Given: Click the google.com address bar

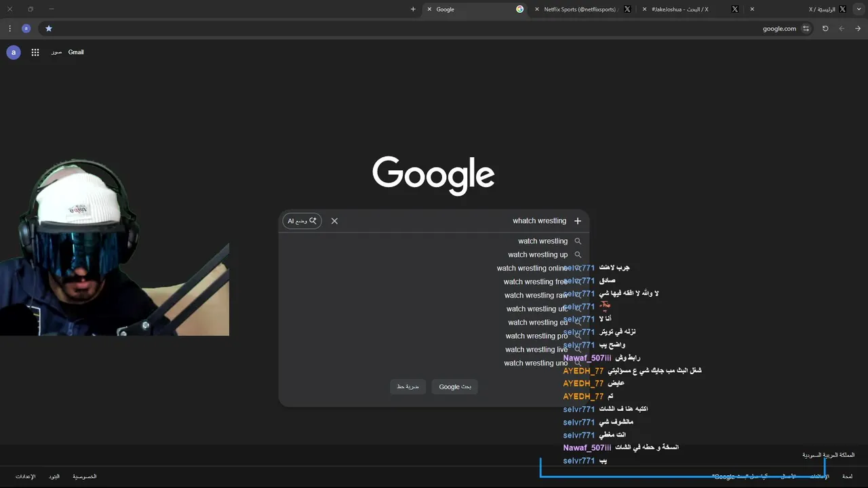Looking at the screenshot, I should coord(427,28).
